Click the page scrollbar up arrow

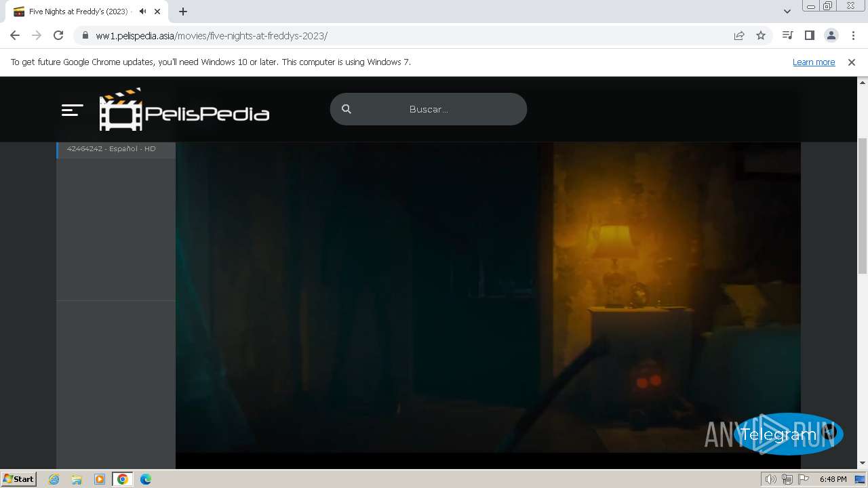coord(863,83)
